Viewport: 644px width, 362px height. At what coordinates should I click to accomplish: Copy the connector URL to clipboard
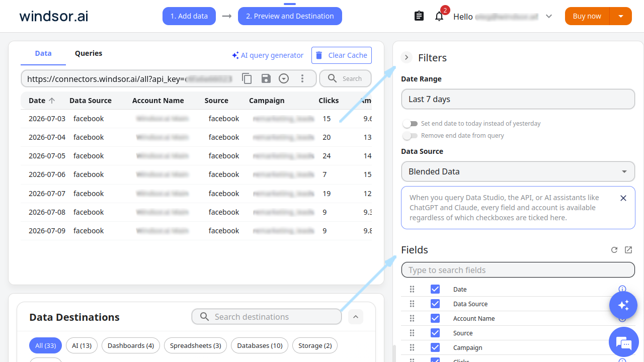click(247, 78)
